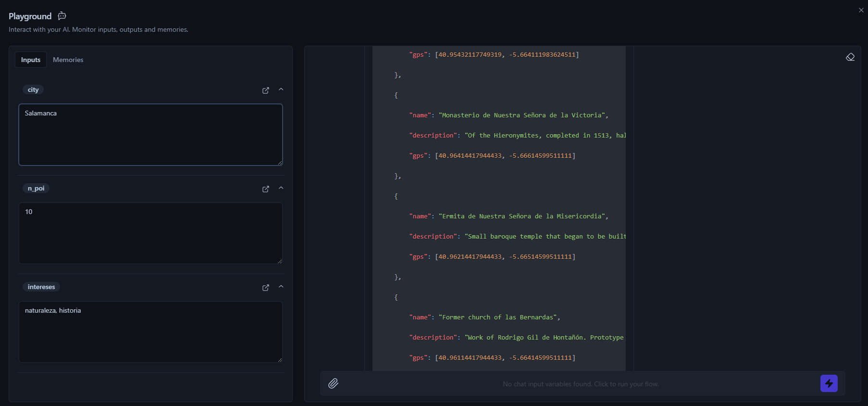The image size is (868, 406).
Task: Select the Inputs tab
Action: [31, 60]
